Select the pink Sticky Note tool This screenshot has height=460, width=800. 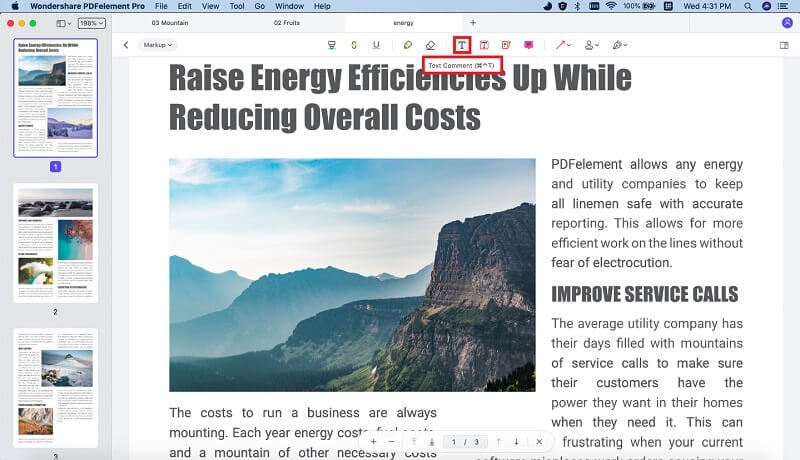[529, 45]
